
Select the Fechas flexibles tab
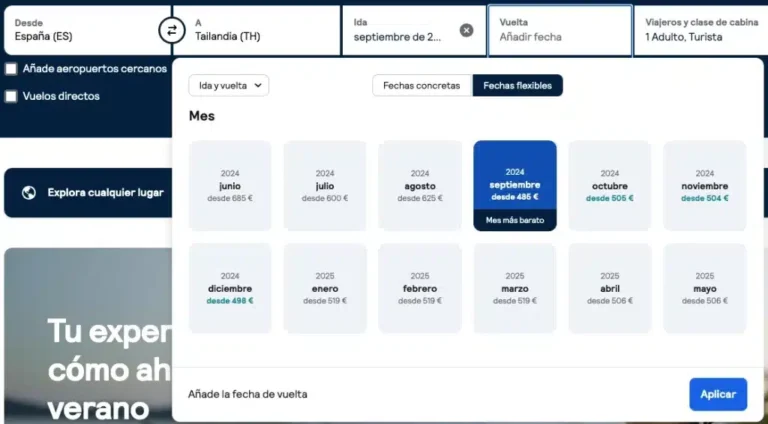click(x=517, y=86)
